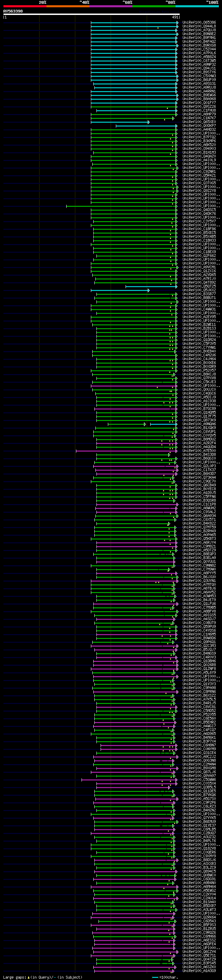Select label UniRef100_C2BUQ7
This screenshot has height=980, width=222.
click(x=199, y=833)
